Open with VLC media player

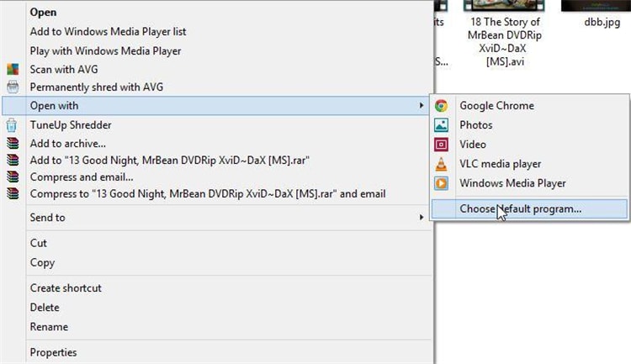[501, 164]
